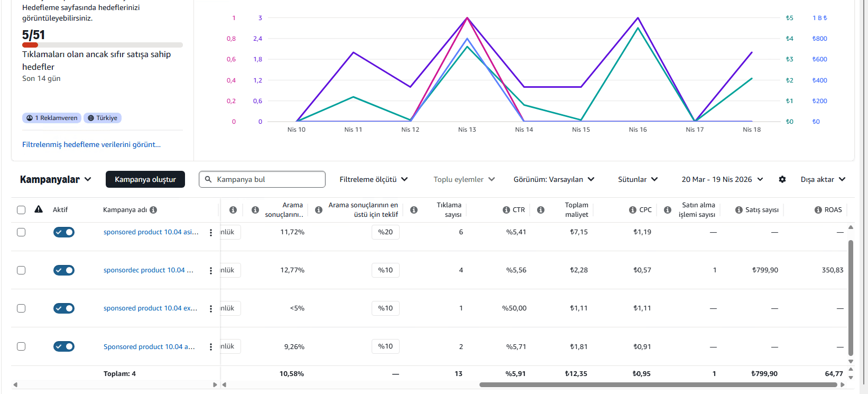868x394 pixels.
Task: Open the 'Görünüm: Varsayılan' view dropdown
Action: click(554, 179)
